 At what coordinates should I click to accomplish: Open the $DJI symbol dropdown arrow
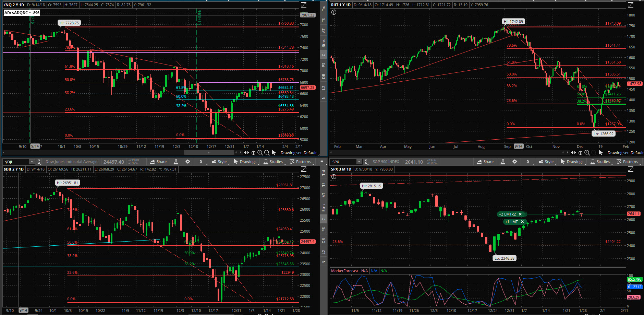point(32,162)
